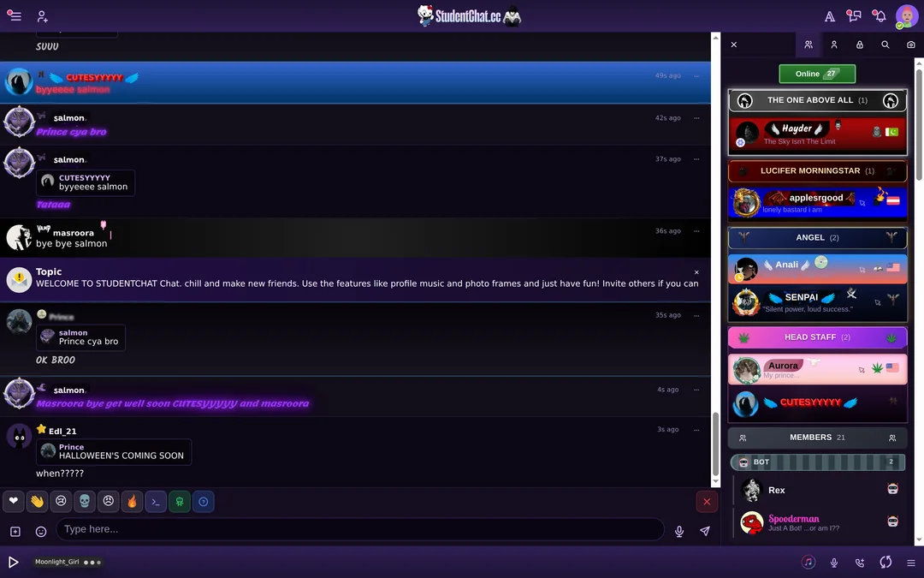This screenshot has height=578, width=924.
Task: Play the music player track
Action: tap(13, 562)
